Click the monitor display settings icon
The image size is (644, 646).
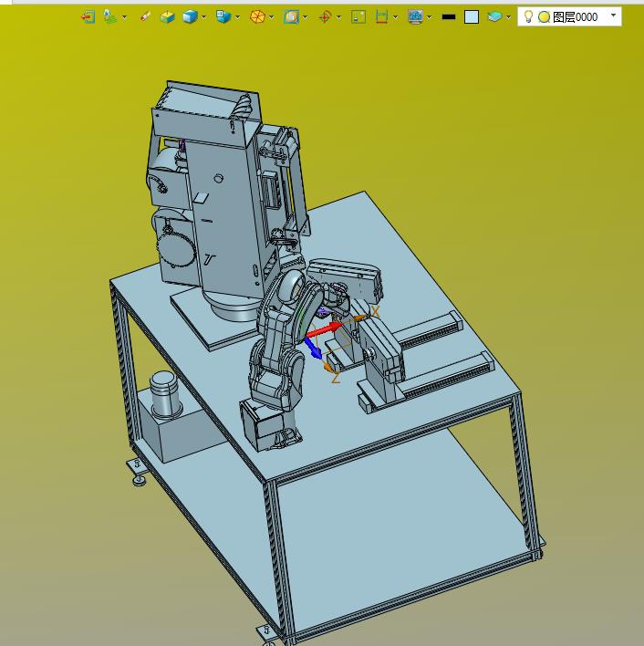415,17
